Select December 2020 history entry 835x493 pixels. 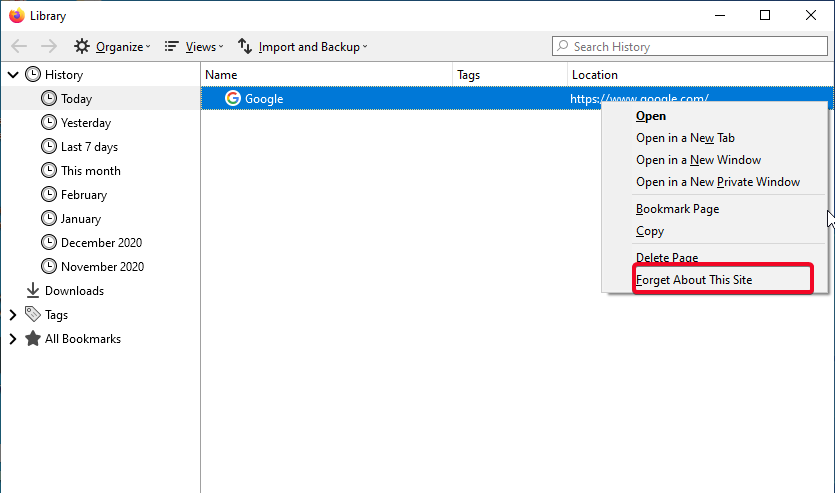[101, 243]
